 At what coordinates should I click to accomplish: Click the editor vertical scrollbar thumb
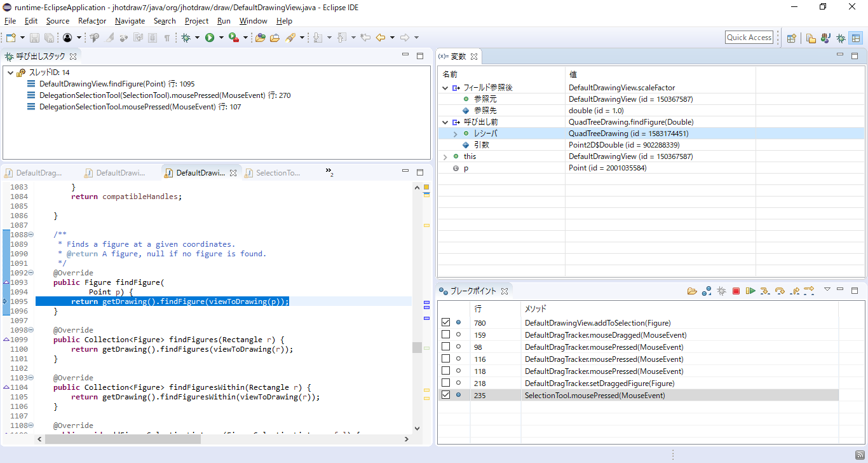tap(417, 347)
